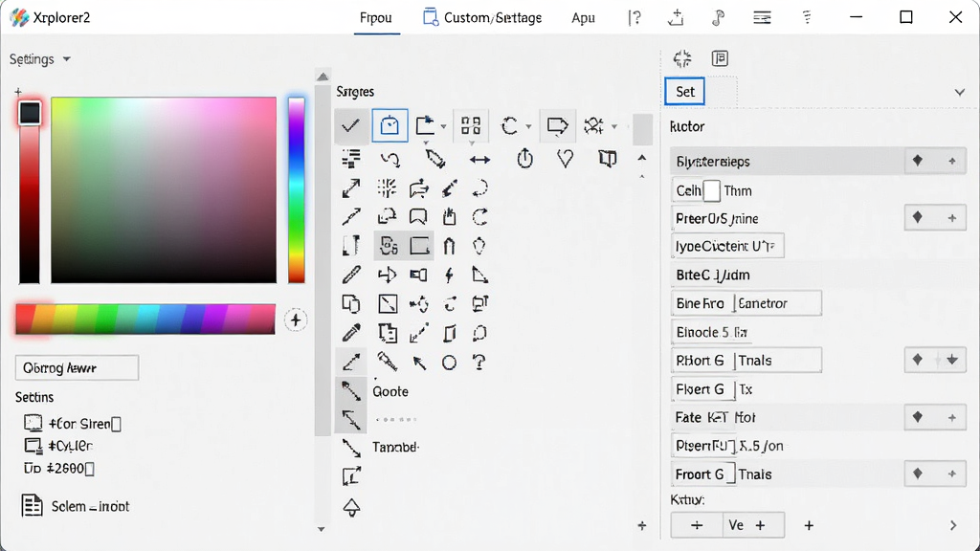Open the Settings dropdown at top left
Viewport: 980px width, 551px height.
coord(39,59)
